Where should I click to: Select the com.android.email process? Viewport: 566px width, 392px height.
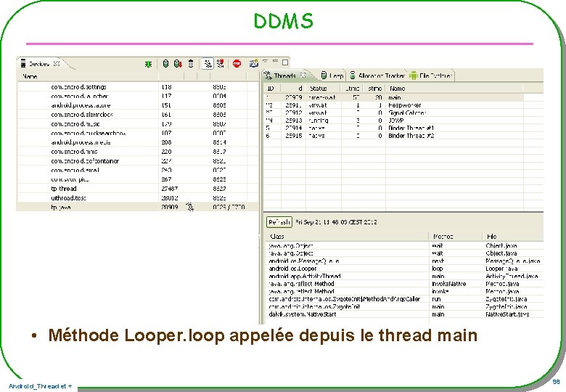(x=138, y=171)
